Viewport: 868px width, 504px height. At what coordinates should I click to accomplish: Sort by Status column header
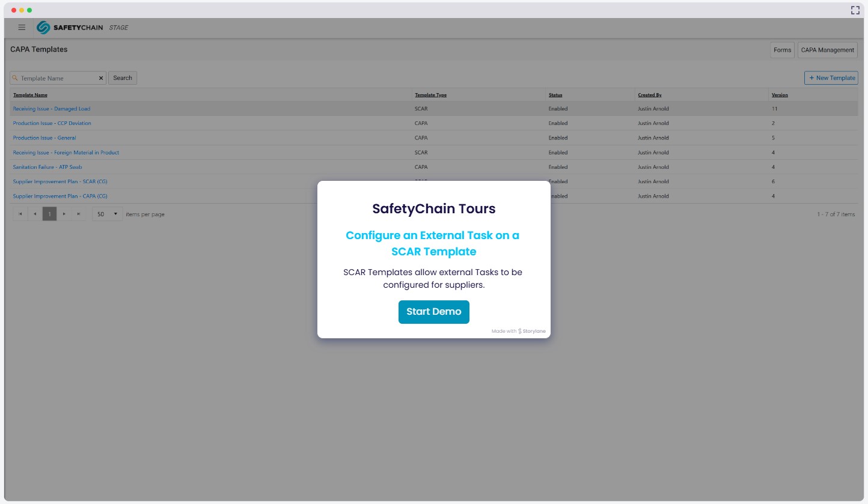555,95
